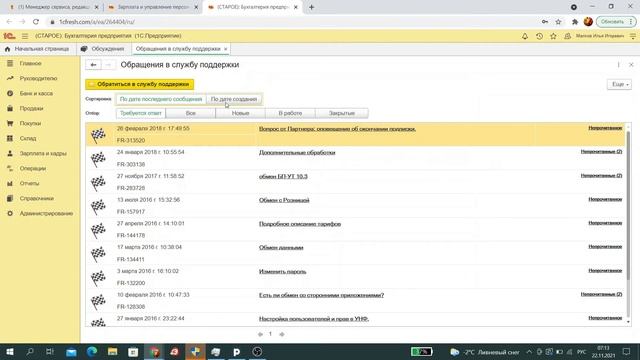The width and height of the screenshot is (640, 360).
Task: Open Операции section in sidebar
Action: coord(33,168)
